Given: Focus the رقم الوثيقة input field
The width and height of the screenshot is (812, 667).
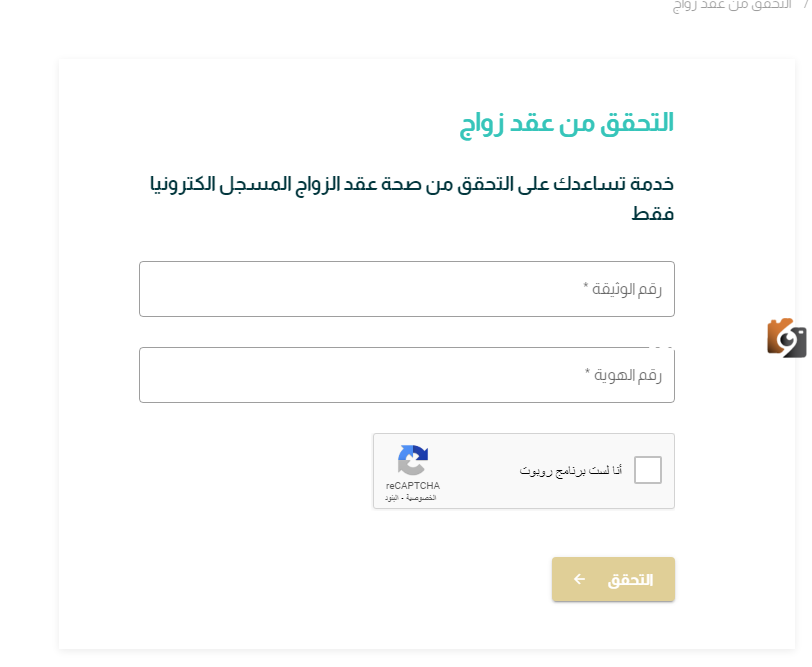Looking at the screenshot, I should [x=407, y=289].
